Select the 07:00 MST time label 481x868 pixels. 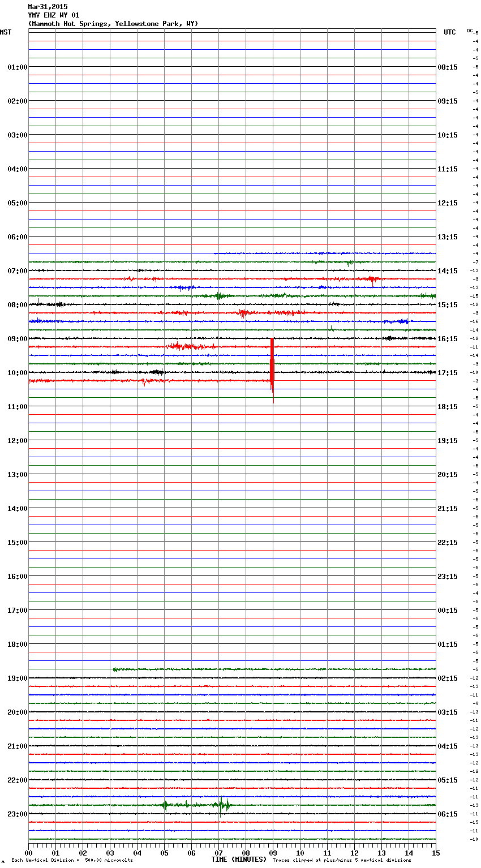18,271
